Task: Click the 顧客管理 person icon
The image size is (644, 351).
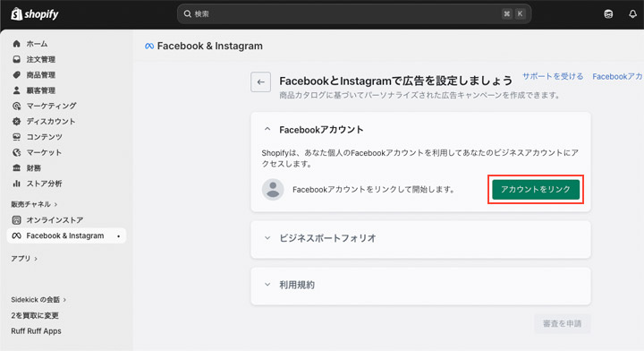Action: pos(16,90)
